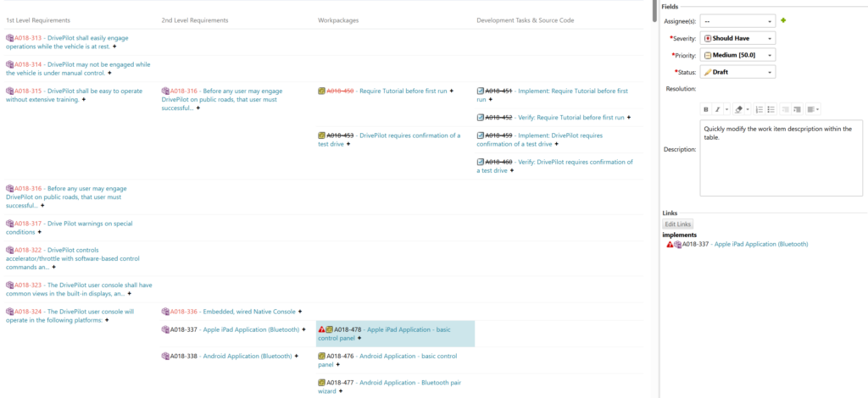Click the Edit Links button
Screen dimensions: 868x398
click(x=678, y=224)
